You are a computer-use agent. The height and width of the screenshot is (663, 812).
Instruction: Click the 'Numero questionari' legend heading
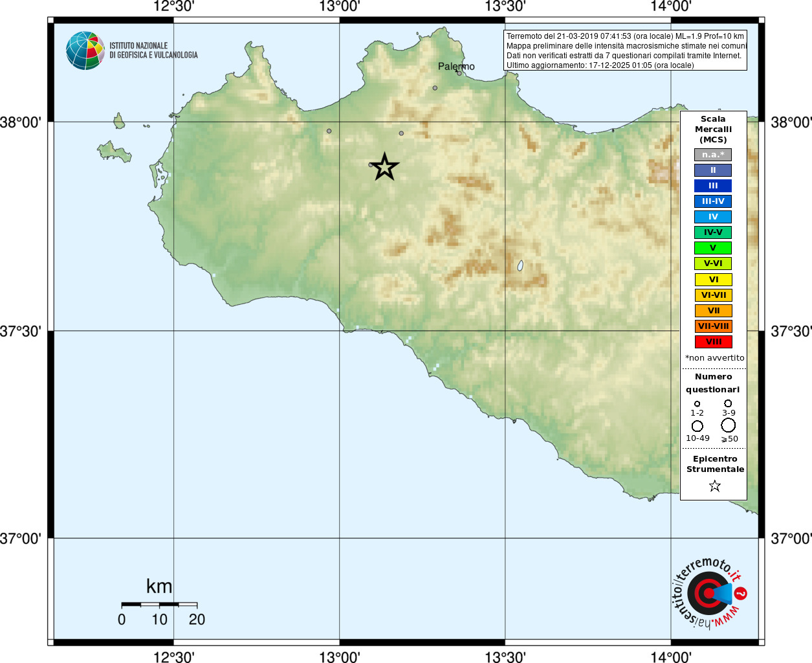pos(713,383)
